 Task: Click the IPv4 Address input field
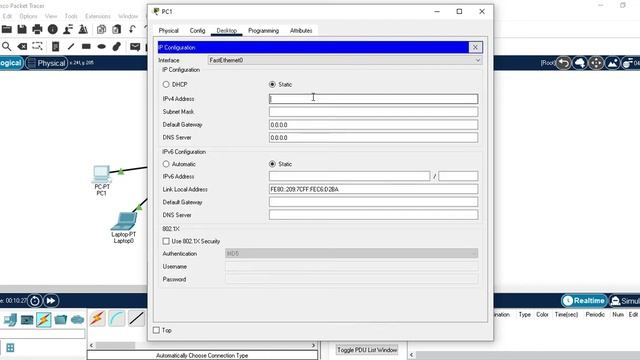click(x=373, y=99)
